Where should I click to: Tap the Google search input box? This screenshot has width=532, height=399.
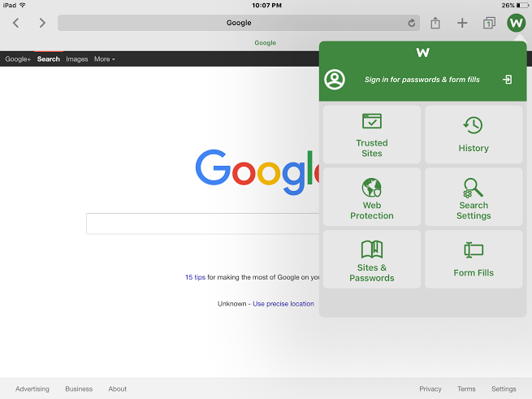coord(202,223)
